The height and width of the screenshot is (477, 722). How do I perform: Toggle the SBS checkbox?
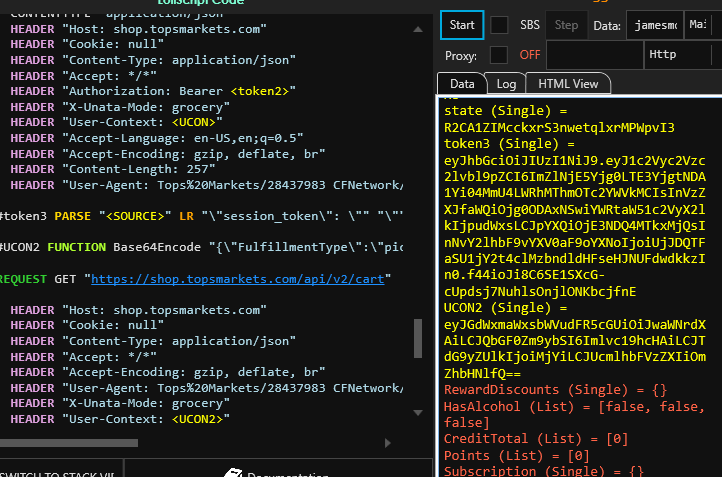coord(499,25)
